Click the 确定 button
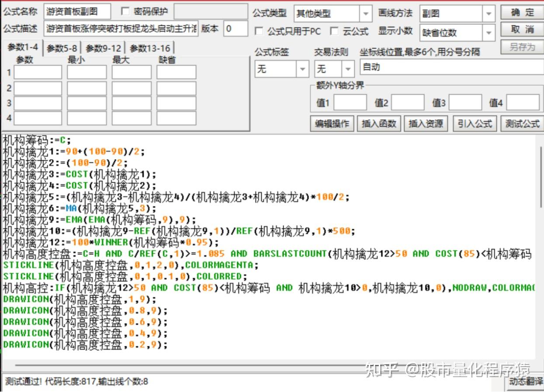This screenshot has height=392, width=544. click(x=522, y=12)
